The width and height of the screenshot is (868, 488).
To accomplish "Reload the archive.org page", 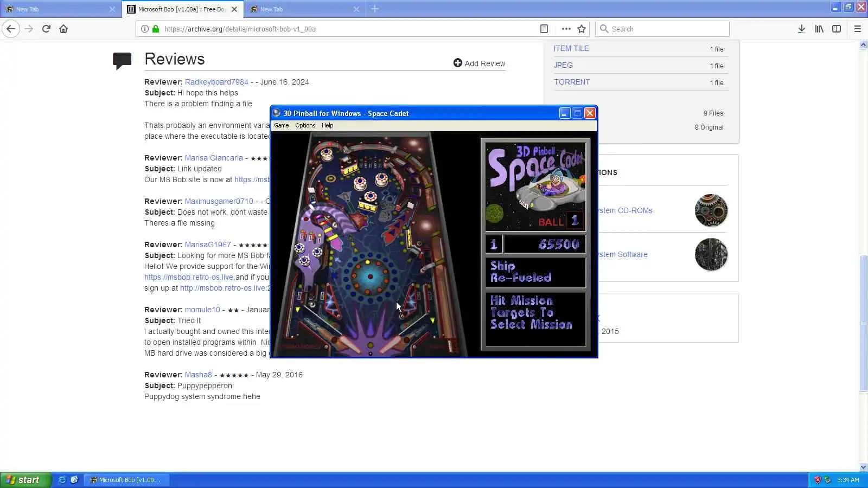I will 46,29.
